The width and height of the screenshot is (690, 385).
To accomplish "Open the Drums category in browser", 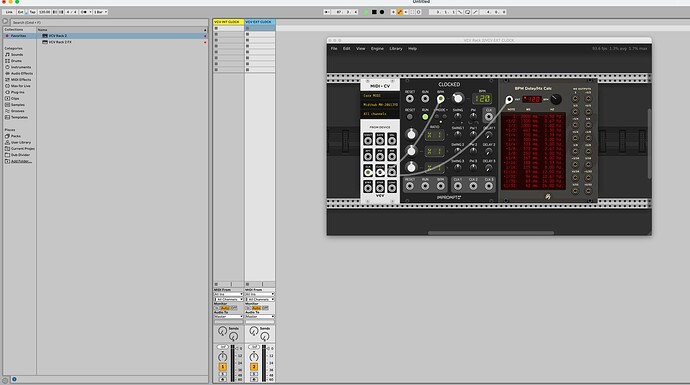I will click(x=16, y=61).
